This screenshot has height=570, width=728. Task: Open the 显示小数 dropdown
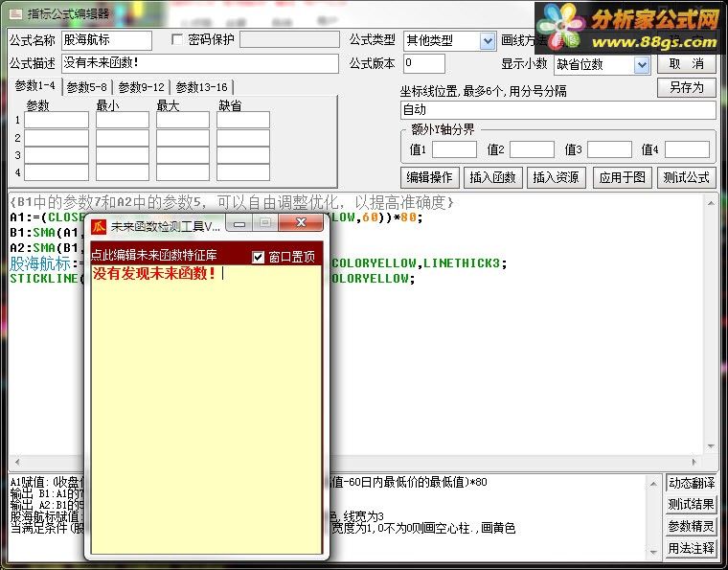(x=642, y=65)
